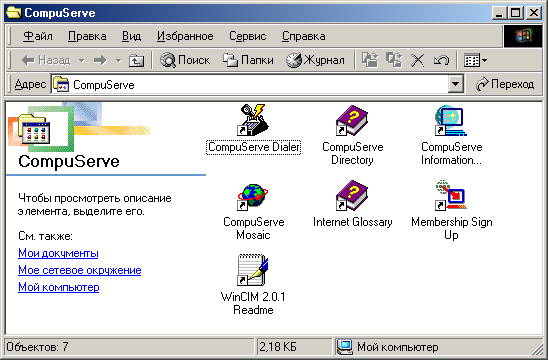The width and height of the screenshot is (548, 360).
Task: Click the Up one level folder icon
Action: [136, 60]
